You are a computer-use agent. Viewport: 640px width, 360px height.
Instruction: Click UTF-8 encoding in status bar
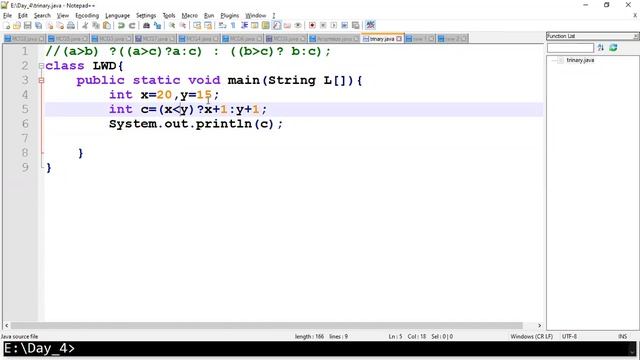pos(569,336)
